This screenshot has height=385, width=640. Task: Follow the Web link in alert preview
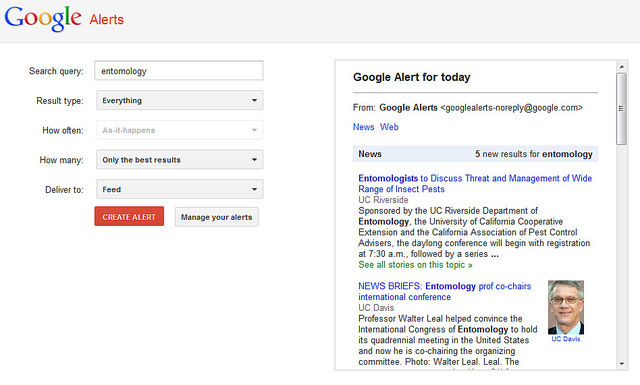(389, 127)
